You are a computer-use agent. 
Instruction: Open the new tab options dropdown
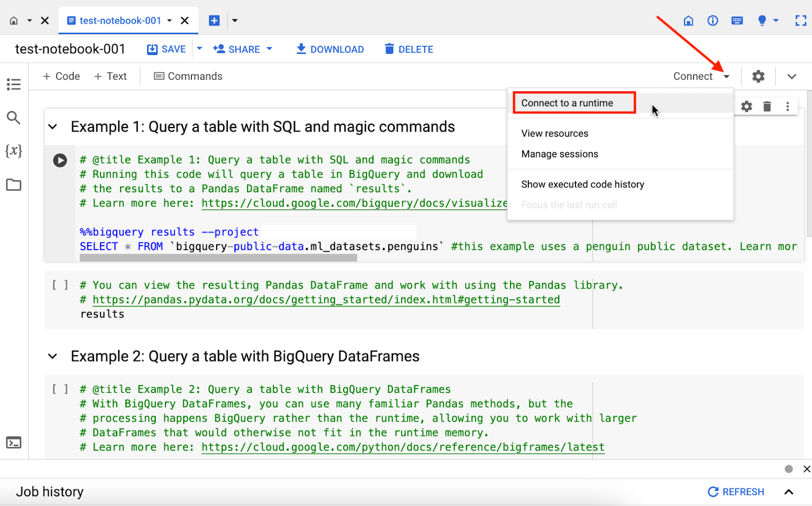tap(234, 21)
